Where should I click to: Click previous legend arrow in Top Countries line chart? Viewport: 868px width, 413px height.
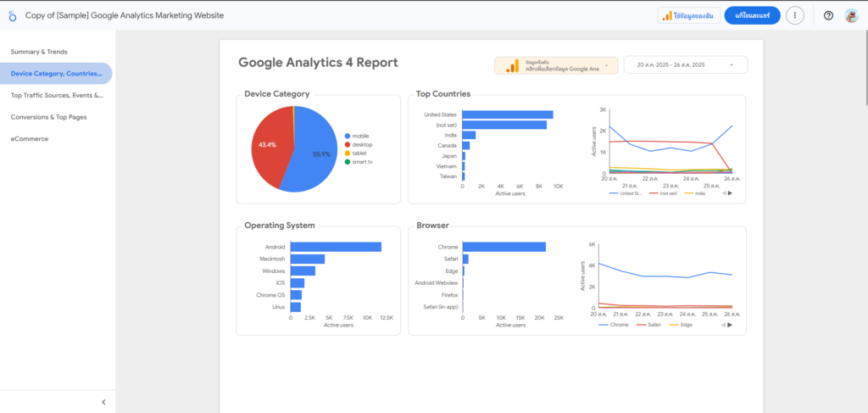723,193
